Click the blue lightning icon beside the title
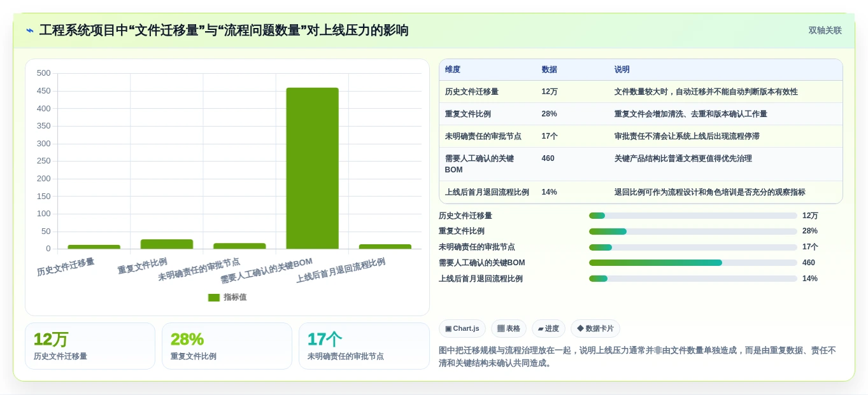 click(30, 31)
